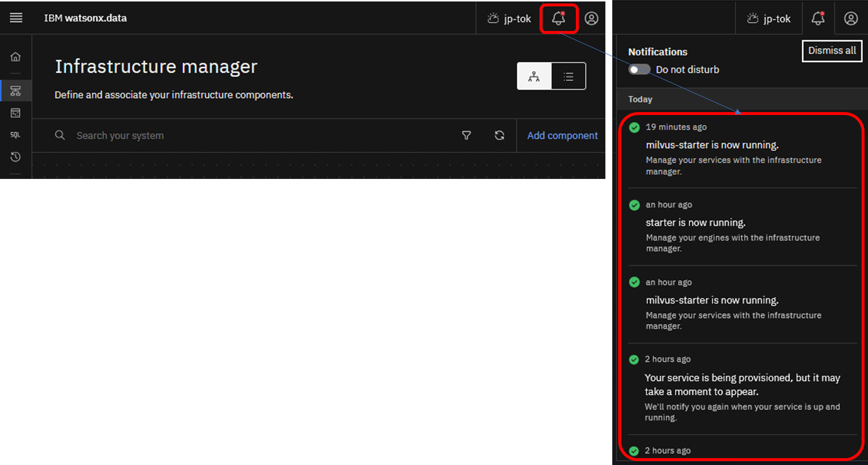Screen dimensions: 868x465
Task: Click the filter funnel icon
Action: click(466, 136)
